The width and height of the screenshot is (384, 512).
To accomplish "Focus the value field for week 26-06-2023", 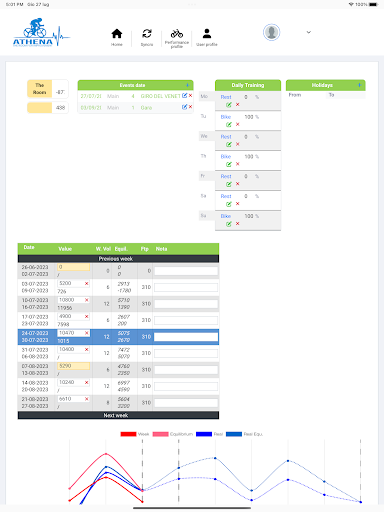I will 73,267.
